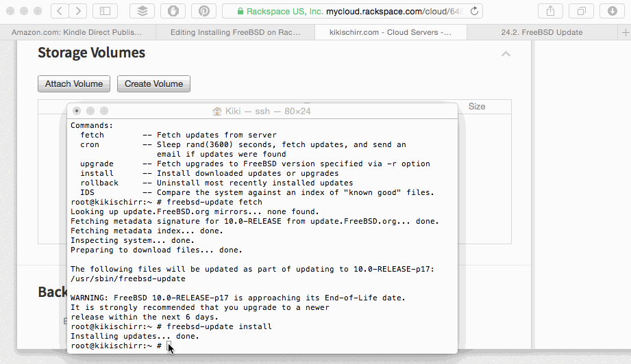Click the Pinterest extension icon

click(x=204, y=11)
